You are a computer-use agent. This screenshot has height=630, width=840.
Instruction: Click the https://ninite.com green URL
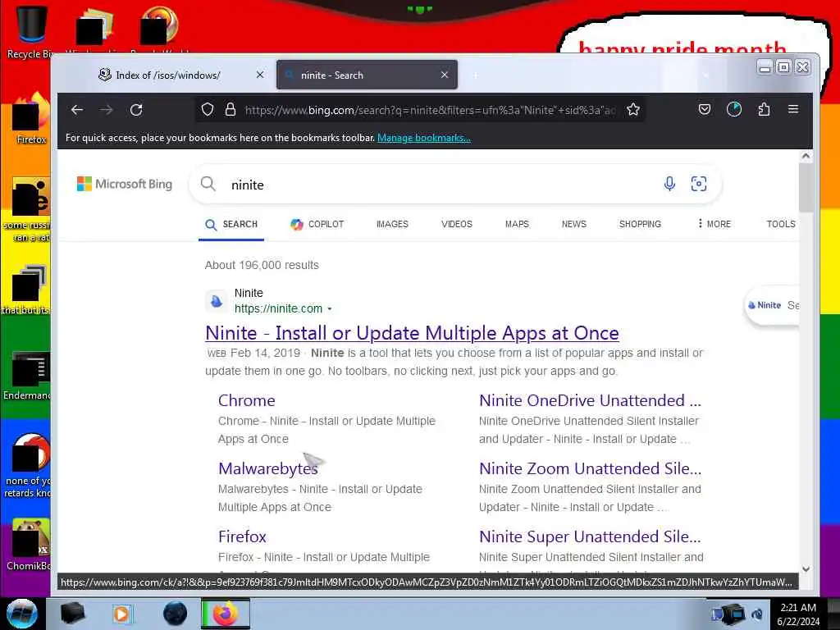click(279, 308)
